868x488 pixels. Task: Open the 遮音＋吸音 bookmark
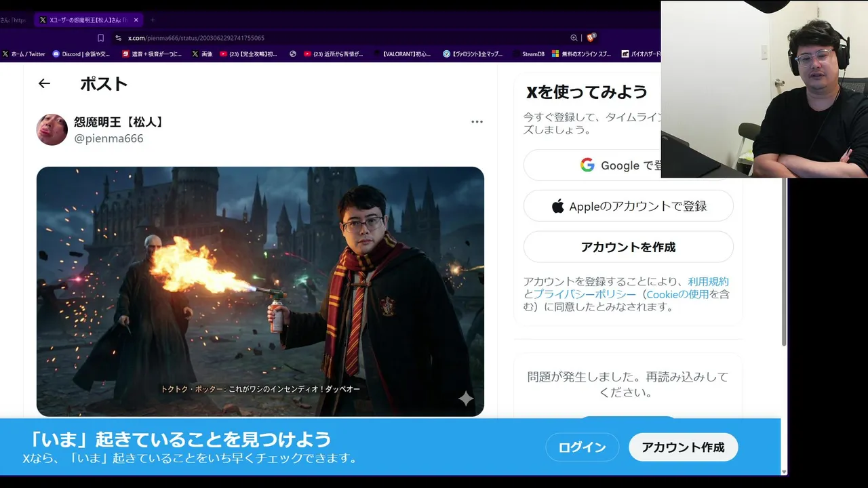click(152, 54)
